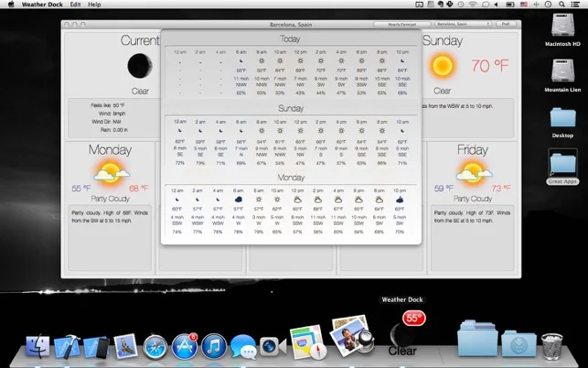This screenshot has width=588, height=368.
Task: Open the Help menu
Action: (94, 5)
